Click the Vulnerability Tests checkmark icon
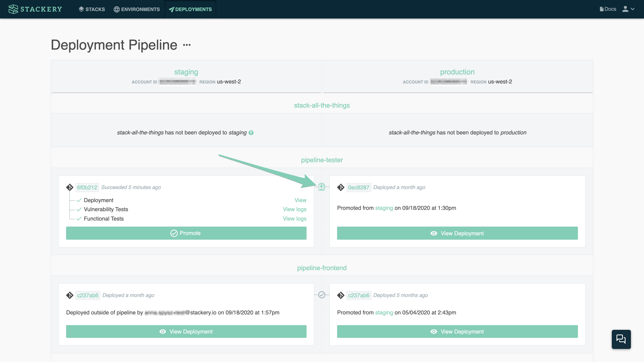The height and width of the screenshot is (362, 644). pyautogui.click(x=79, y=209)
